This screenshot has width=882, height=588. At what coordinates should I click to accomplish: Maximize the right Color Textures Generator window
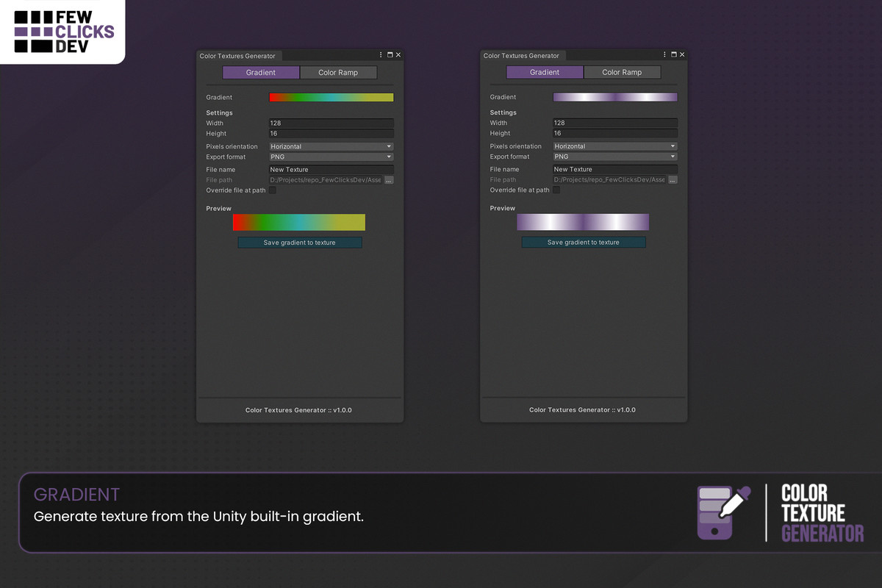tap(673, 55)
